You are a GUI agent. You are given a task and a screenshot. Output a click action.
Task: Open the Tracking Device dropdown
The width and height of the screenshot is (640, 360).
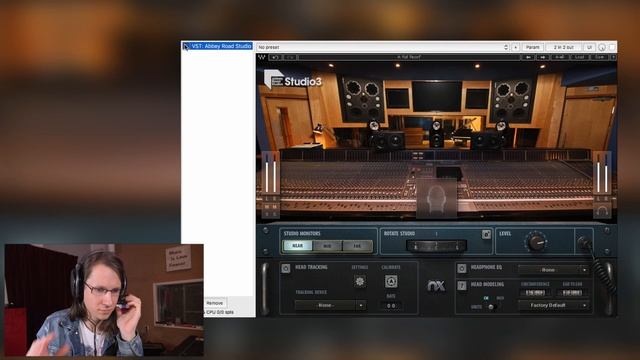(330, 305)
